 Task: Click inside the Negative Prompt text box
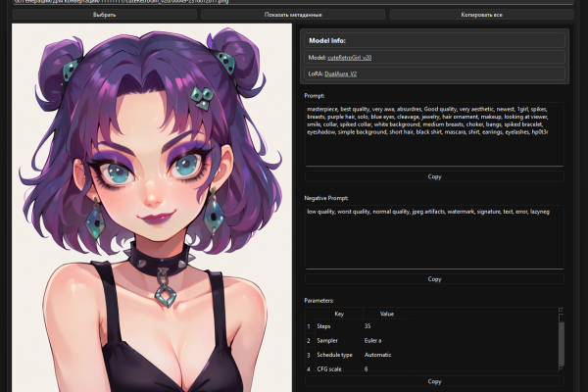(x=434, y=236)
